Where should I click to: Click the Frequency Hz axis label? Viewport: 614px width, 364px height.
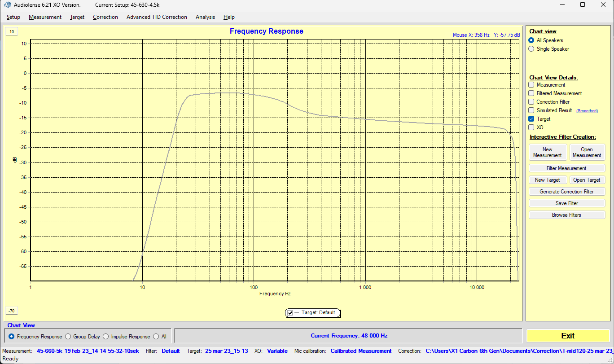click(275, 294)
